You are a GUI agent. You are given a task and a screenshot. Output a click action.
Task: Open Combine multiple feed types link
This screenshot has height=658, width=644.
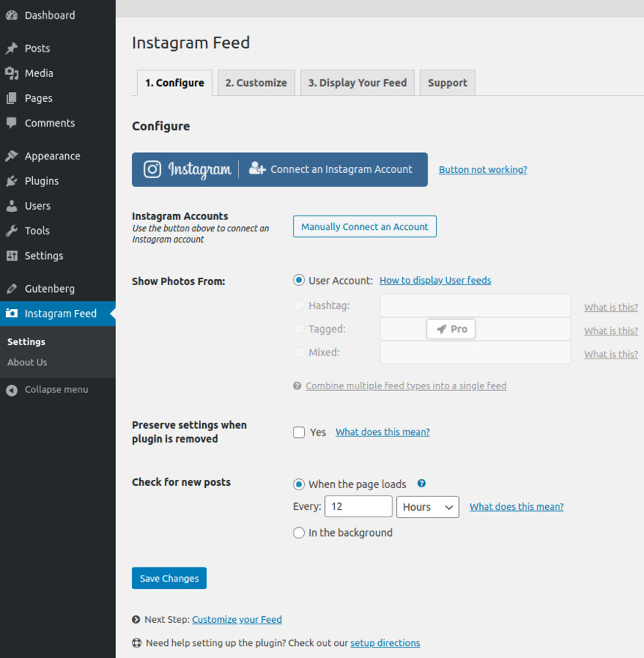coord(406,386)
